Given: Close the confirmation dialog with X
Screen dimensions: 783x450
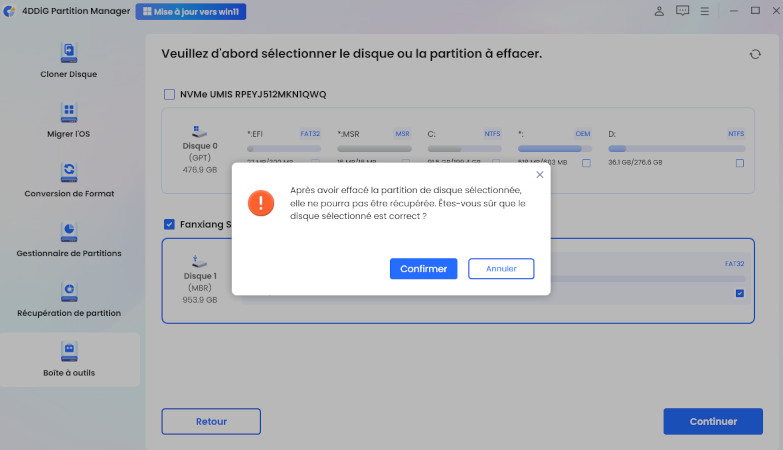Looking at the screenshot, I should pyautogui.click(x=540, y=174).
